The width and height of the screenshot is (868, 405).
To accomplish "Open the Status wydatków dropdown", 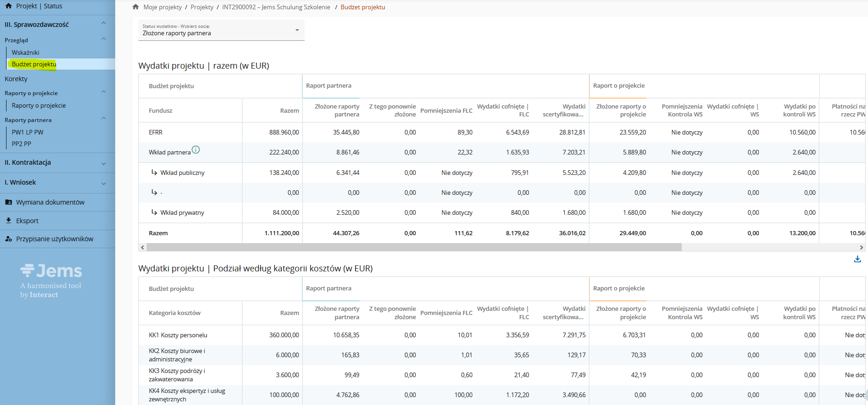I will pyautogui.click(x=221, y=30).
